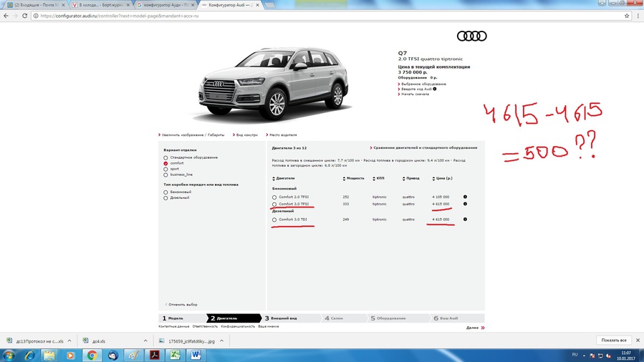Image resolution: width=644 pixels, height=362 pixels.
Task: Choose Comfort 2.0 TFSI engine
Action: click(x=274, y=197)
